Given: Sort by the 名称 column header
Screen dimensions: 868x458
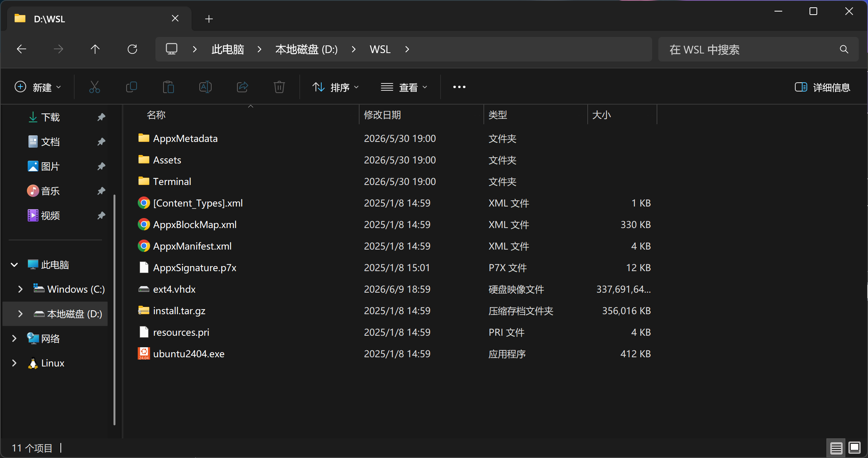Looking at the screenshot, I should tap(246, 115).
